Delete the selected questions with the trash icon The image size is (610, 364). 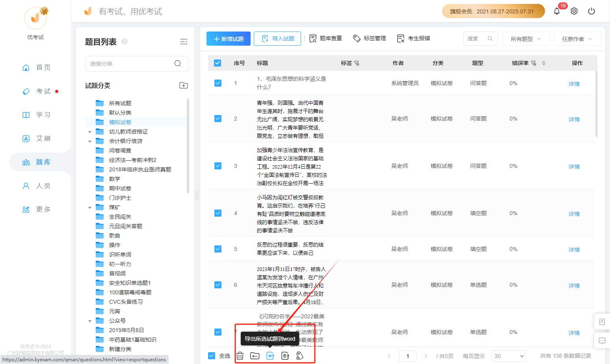[x=240, y=356]
